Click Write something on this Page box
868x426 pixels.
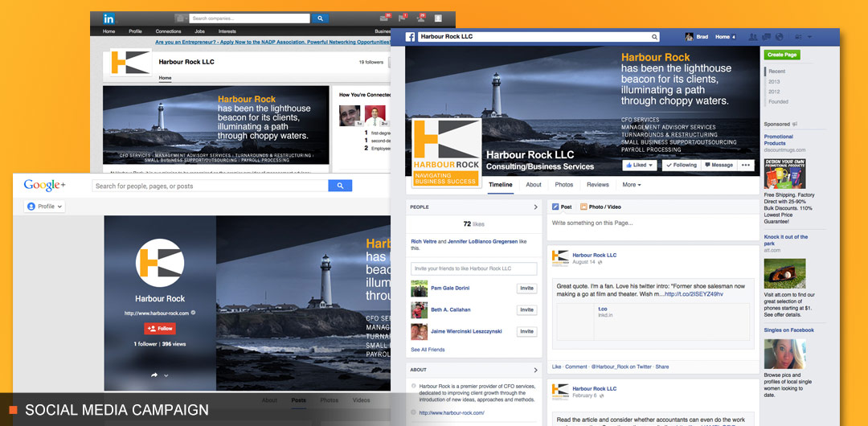pyautogui.click(x=653, y=227)
